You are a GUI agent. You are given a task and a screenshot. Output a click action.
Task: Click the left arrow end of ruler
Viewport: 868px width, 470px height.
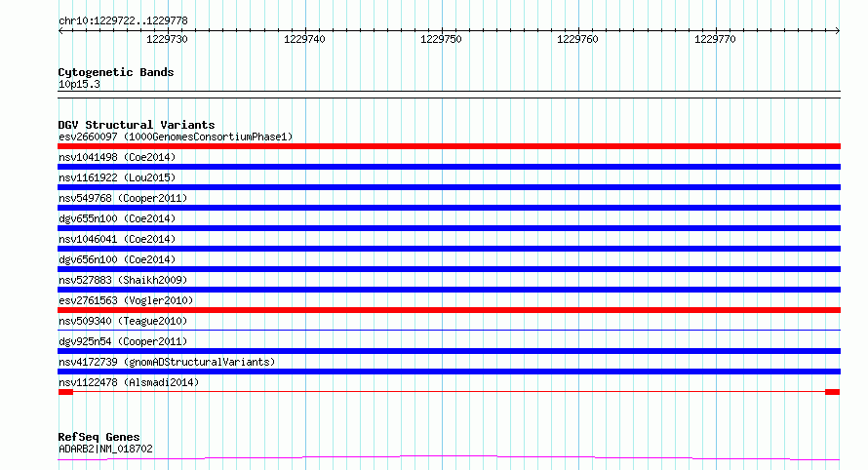point(60,31)
